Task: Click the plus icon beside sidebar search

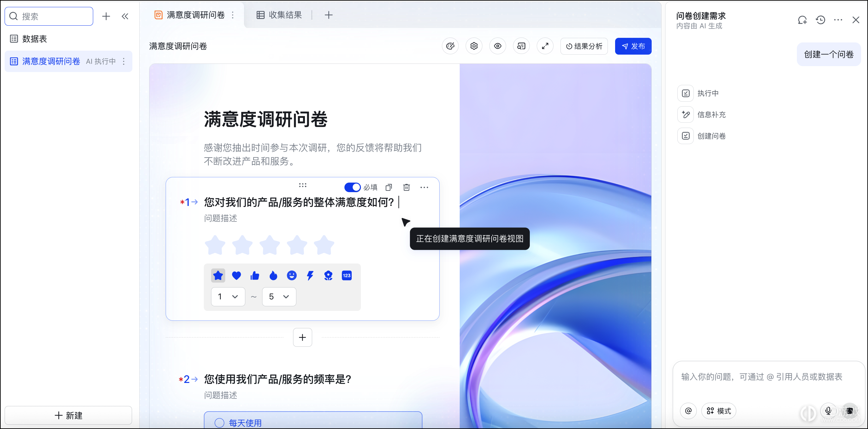Action: click(x=106, y=16)
